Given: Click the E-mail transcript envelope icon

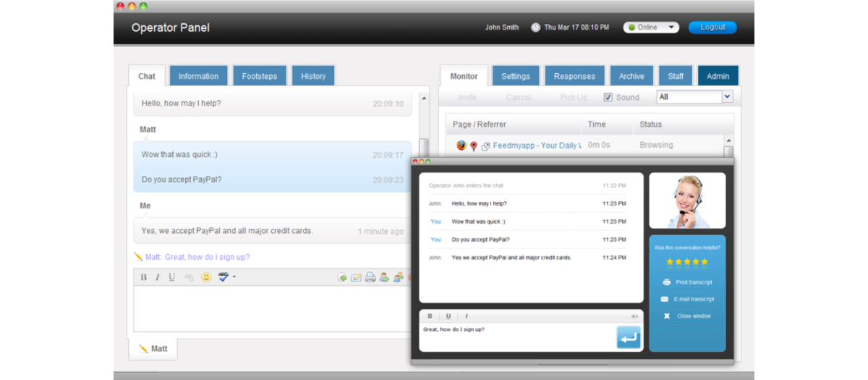Looking at the screenshot, I should (665, 299).
